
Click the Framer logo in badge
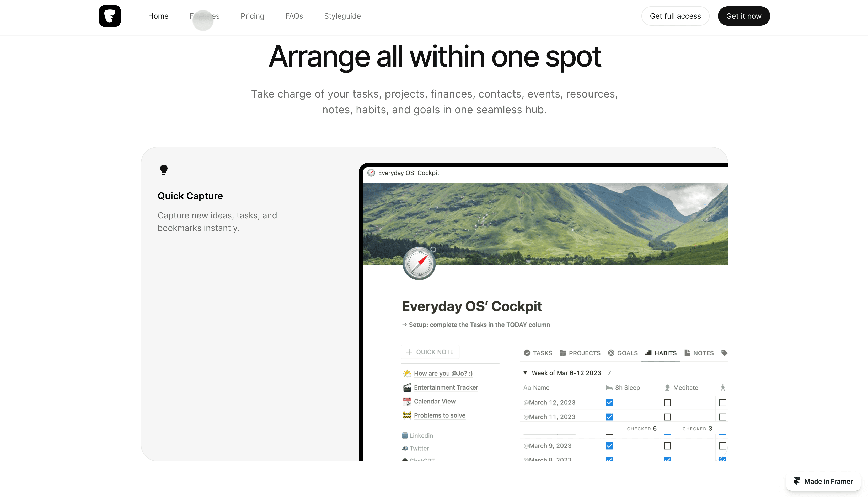tap(797, 481)
